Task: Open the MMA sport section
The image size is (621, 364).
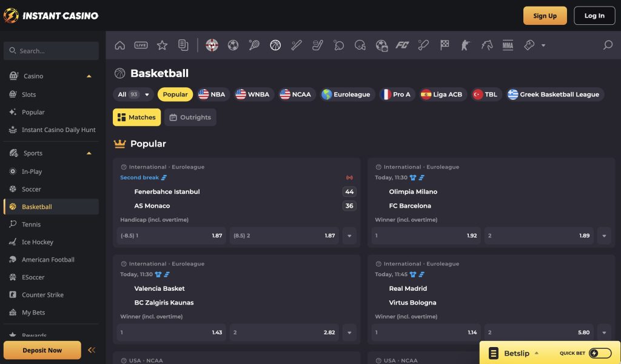Action: (508, 45)
